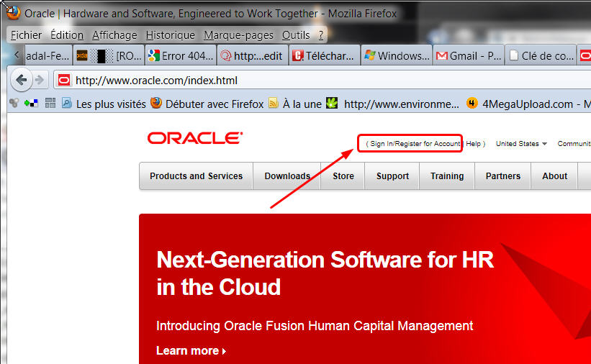Image resolution: width=591 pixels, height=364 pixels.
Task: Open the Training navigation item
Action: coord(447,176)
